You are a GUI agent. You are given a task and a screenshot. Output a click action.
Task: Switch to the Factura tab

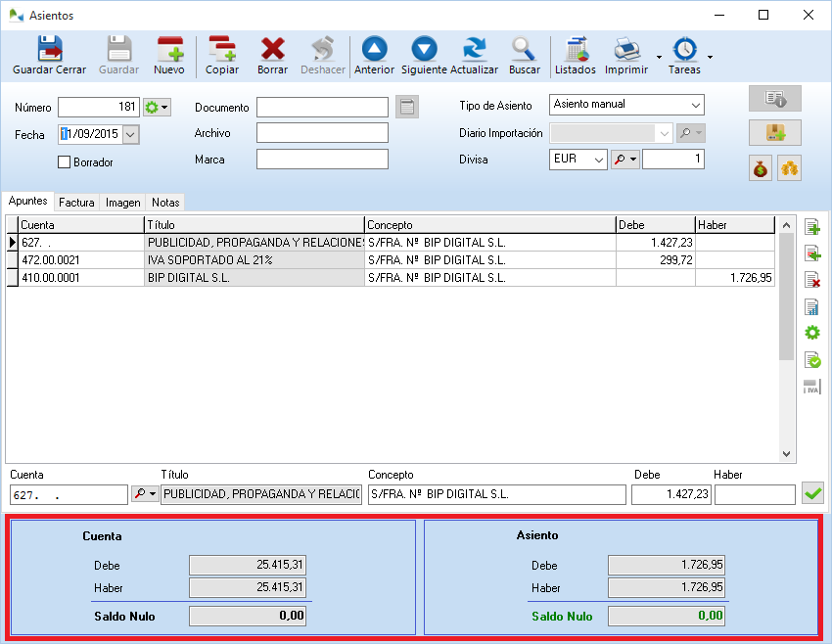(76, 203)
